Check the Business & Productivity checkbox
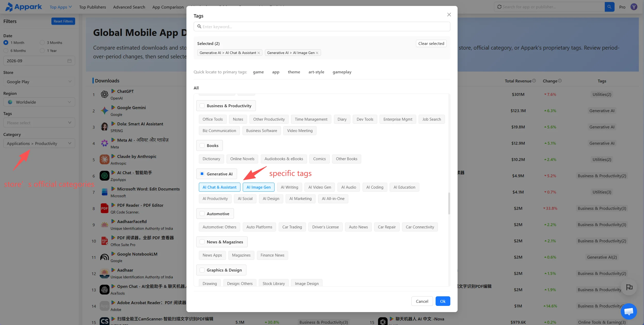 click(202, 106)
